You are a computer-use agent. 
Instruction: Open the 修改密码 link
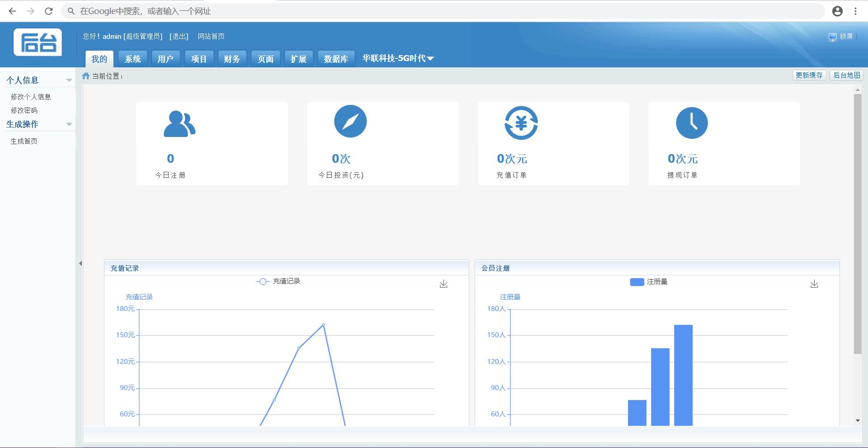[x=24, y=110]
